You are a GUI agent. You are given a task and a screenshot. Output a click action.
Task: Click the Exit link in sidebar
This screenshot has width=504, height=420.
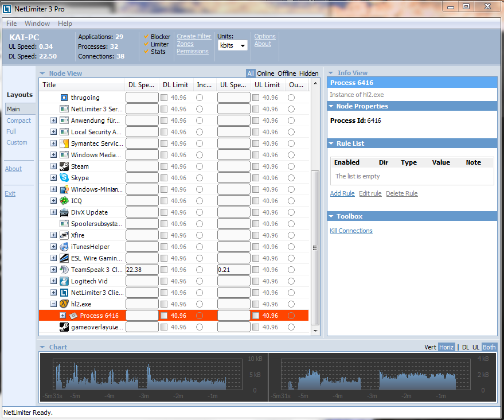point(10,193)
